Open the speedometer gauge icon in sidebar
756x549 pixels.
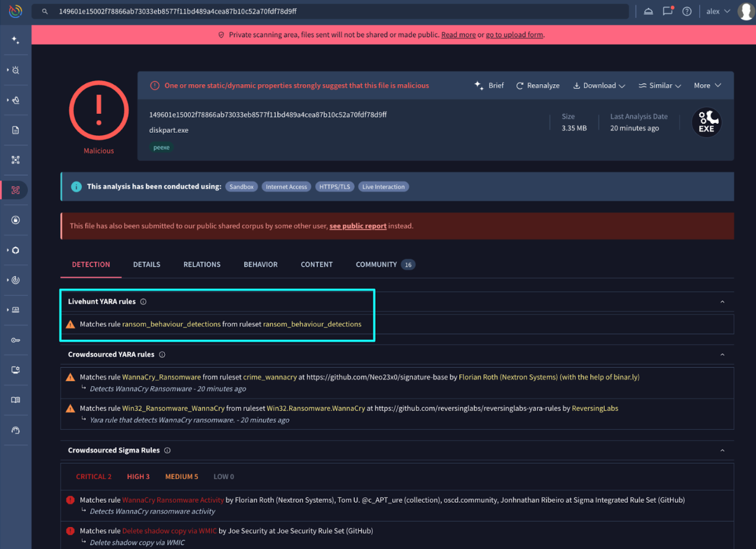click(15, 430)
